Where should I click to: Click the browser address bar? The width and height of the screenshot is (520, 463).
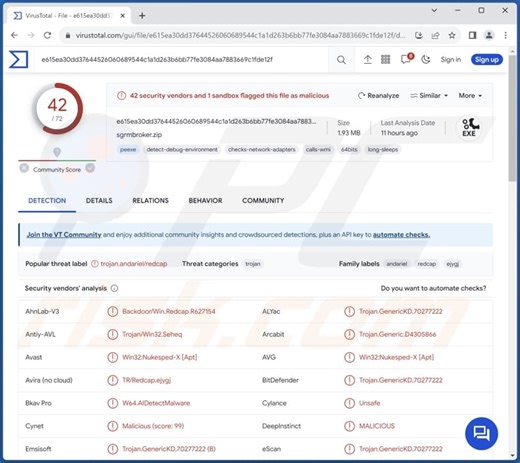coord(240,35)
